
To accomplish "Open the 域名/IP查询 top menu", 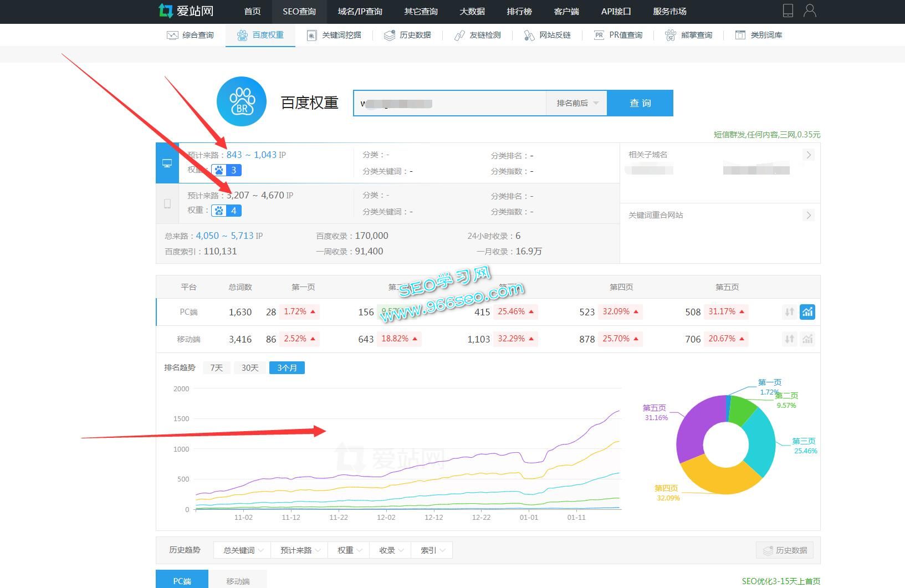I will click(360, 12).
